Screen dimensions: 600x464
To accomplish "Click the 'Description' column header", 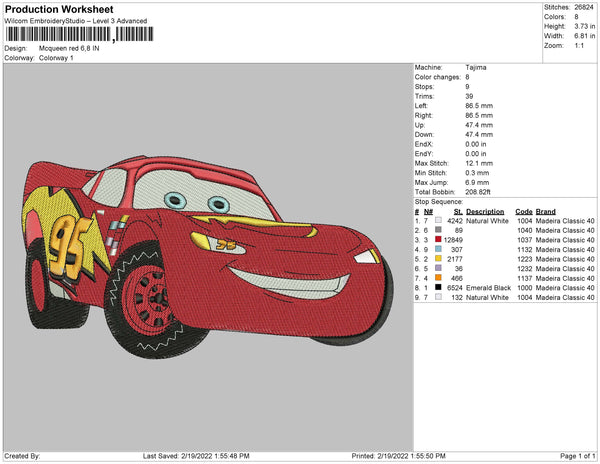I will (485, 212).
